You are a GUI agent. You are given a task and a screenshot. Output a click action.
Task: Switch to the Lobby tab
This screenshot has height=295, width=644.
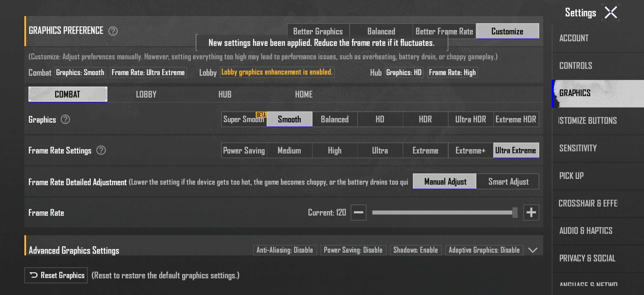(x=146, y=95)
